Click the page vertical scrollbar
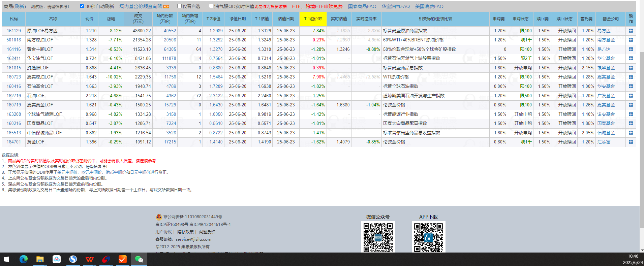The height and width of the screenshot is (266, 644). pyautogui.click(x=642, y=135)
